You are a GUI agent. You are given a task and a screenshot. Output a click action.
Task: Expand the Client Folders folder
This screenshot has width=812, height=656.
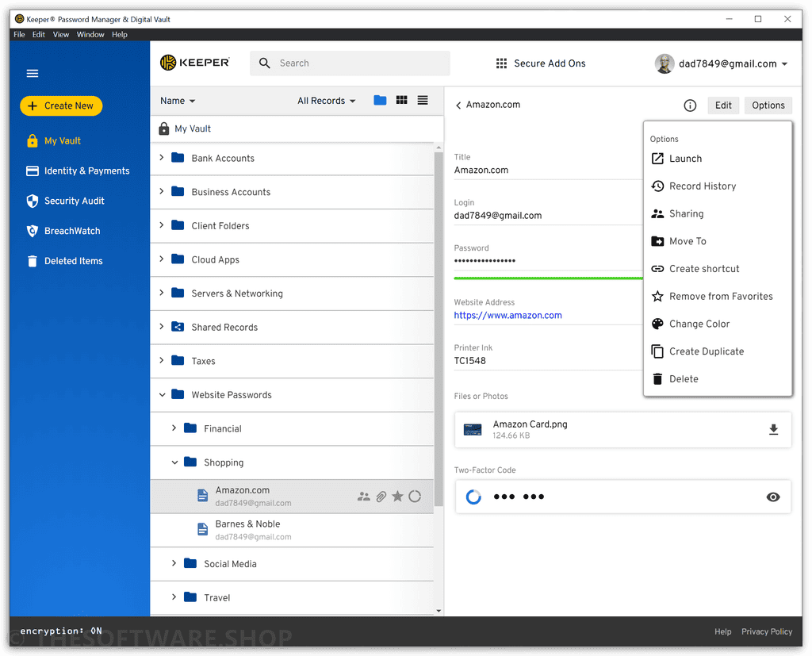162,225
